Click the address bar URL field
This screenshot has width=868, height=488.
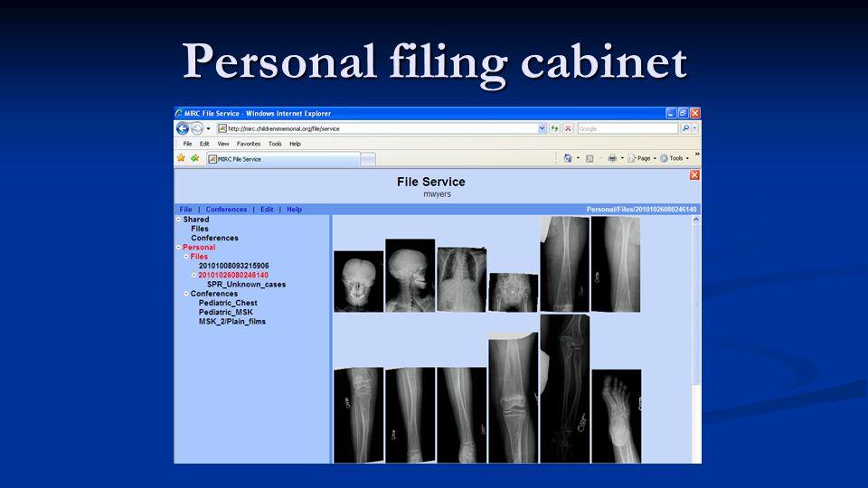[x=376, y=128]
